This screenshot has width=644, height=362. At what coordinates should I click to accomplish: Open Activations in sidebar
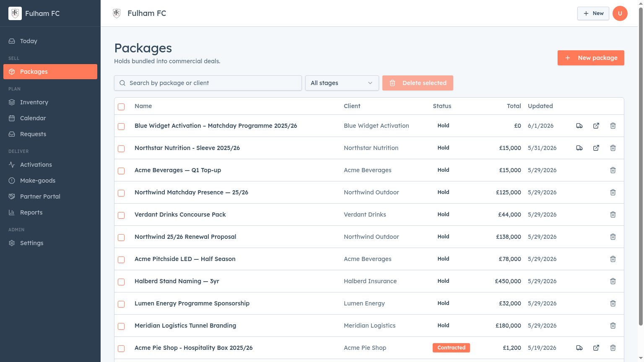pos(50,165)
